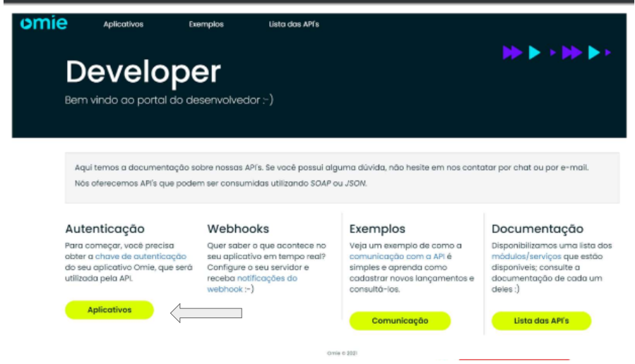
Task: Follow the 'comunicação com a API' link
Action: click(397, 256)
